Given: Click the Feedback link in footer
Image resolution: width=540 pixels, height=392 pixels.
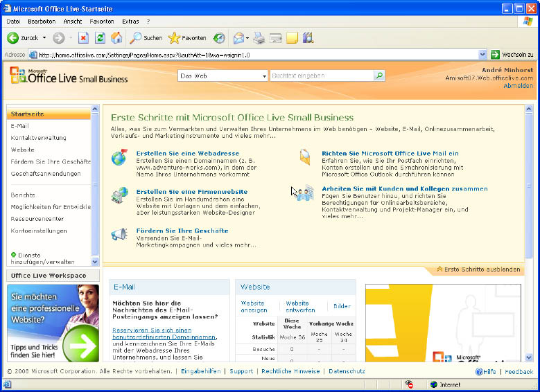Looking at the screenshot, I should [x=519, y=372].
